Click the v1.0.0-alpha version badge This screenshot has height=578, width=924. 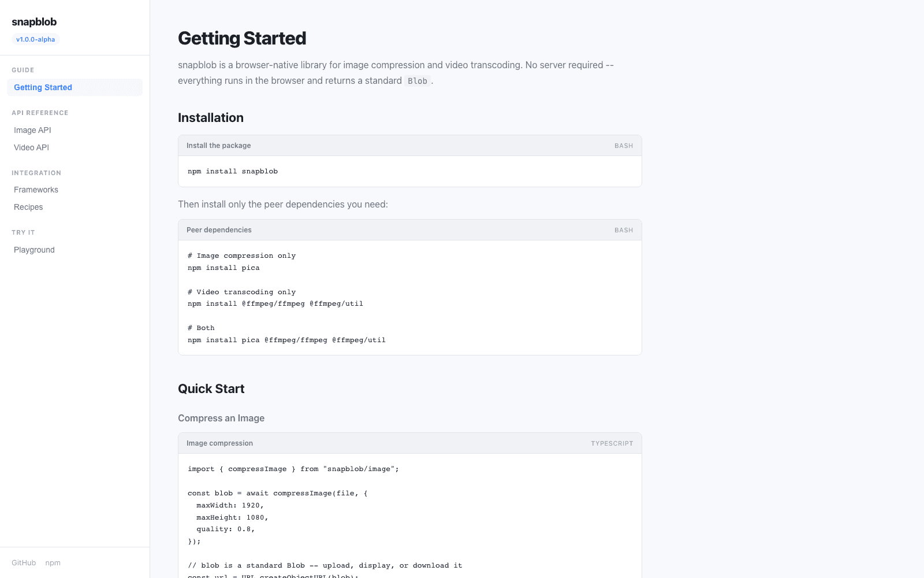coord(36,39)
